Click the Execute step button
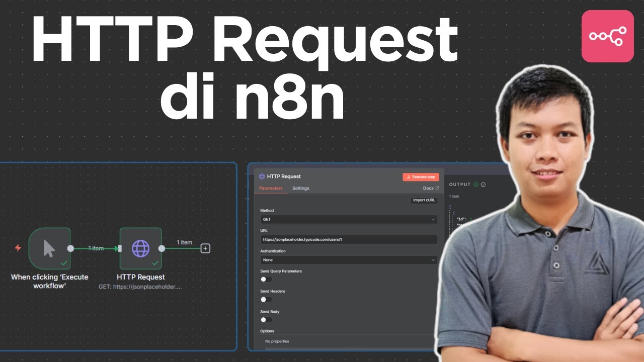644x362 pixels. pos(421,177)
